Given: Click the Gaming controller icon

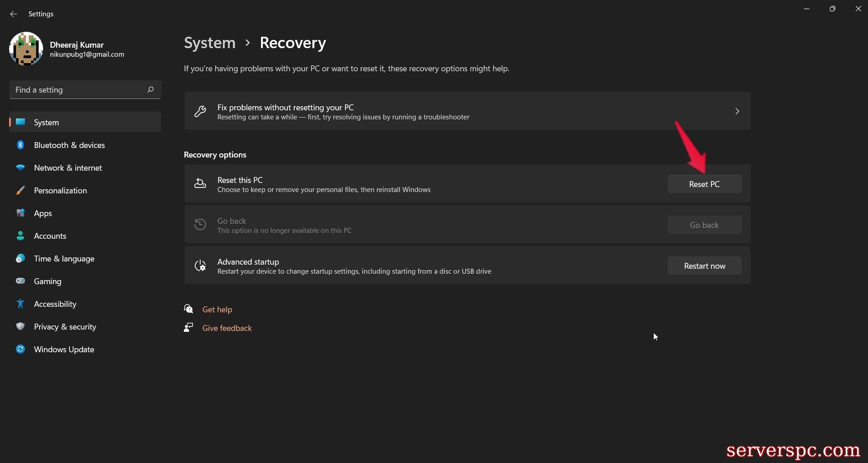Looking at the screenshot, I should coord(20,281).
